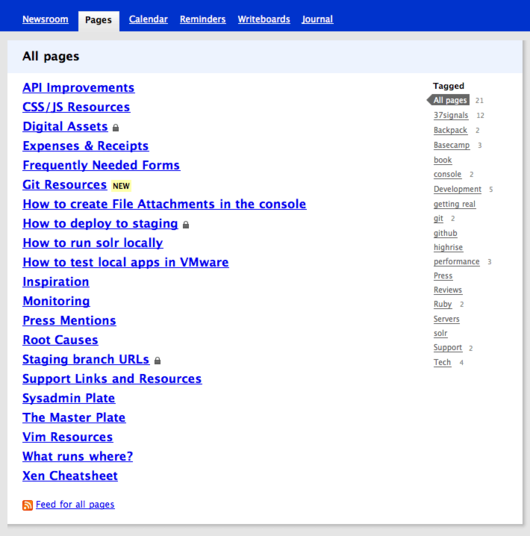Open the Monitoring page

pos(56,301)
